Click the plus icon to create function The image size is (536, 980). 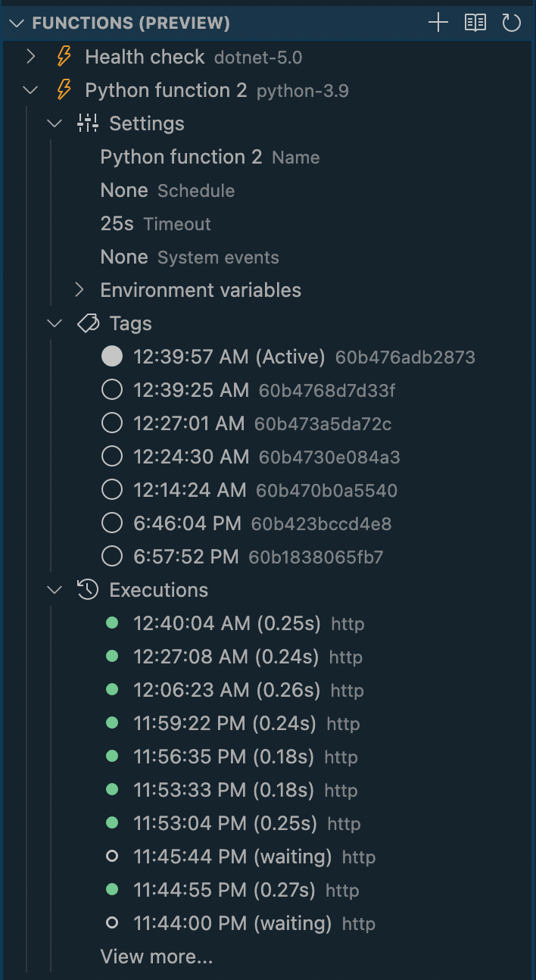438,23
